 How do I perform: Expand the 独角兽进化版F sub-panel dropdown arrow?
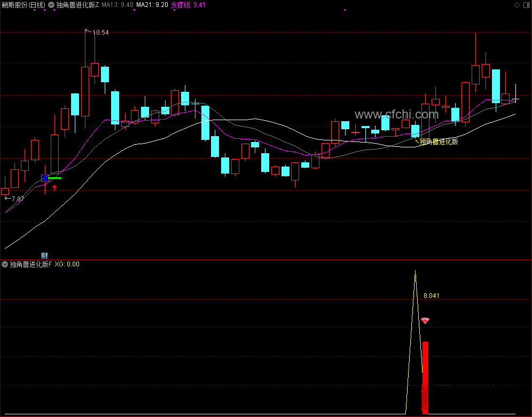click(5, 264)
